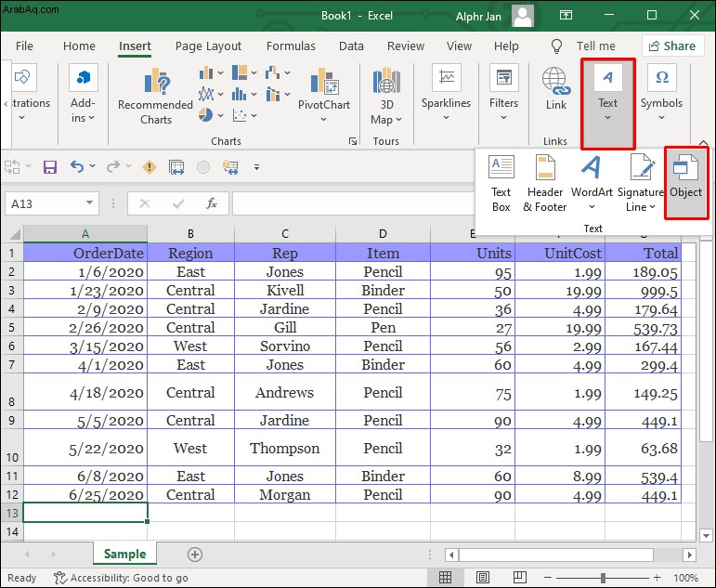Open Recommended Charts
Viewport: 716px width, 588px height.
[156, 97]
